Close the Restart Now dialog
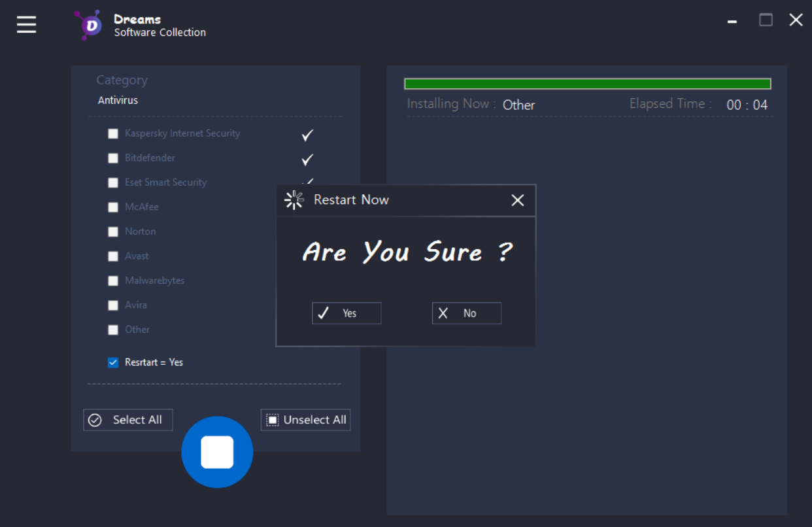Screen dimensions: 812x527 (517, 200)
